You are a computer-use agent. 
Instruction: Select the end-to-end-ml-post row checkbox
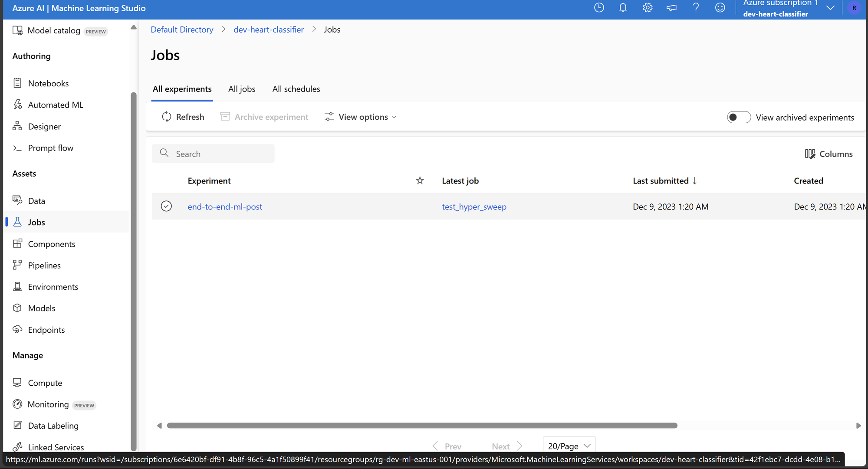(x=166, y=206)
